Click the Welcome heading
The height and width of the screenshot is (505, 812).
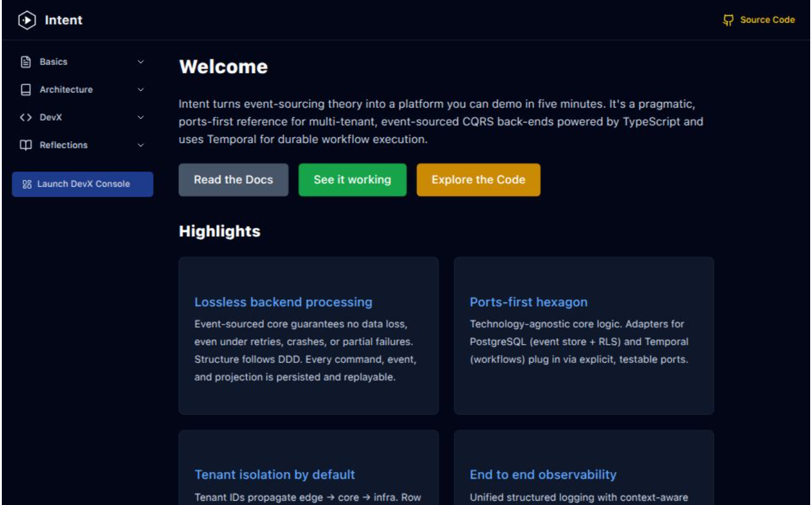point(224,67)
